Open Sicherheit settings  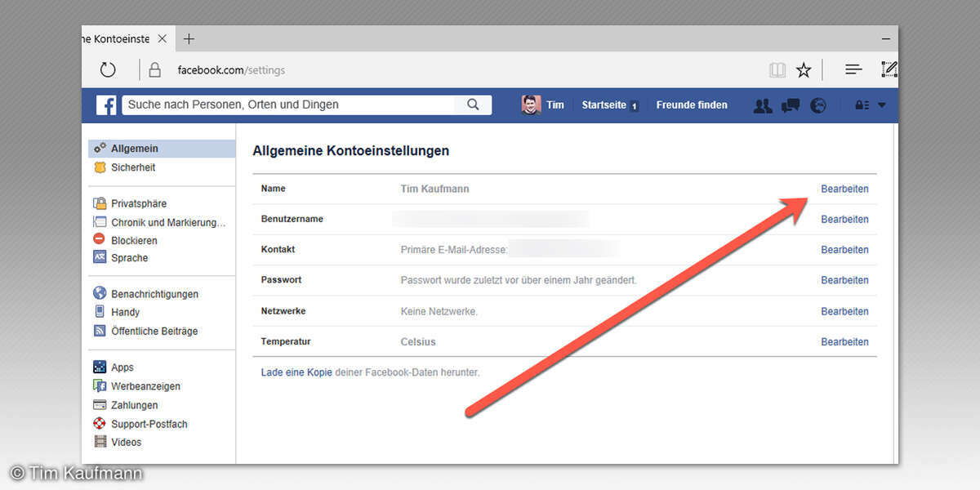click(x=133, y=167)
